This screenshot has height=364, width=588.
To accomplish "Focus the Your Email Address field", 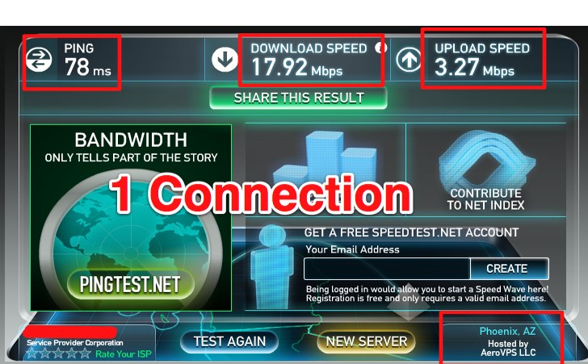I will tap(387, 269).
